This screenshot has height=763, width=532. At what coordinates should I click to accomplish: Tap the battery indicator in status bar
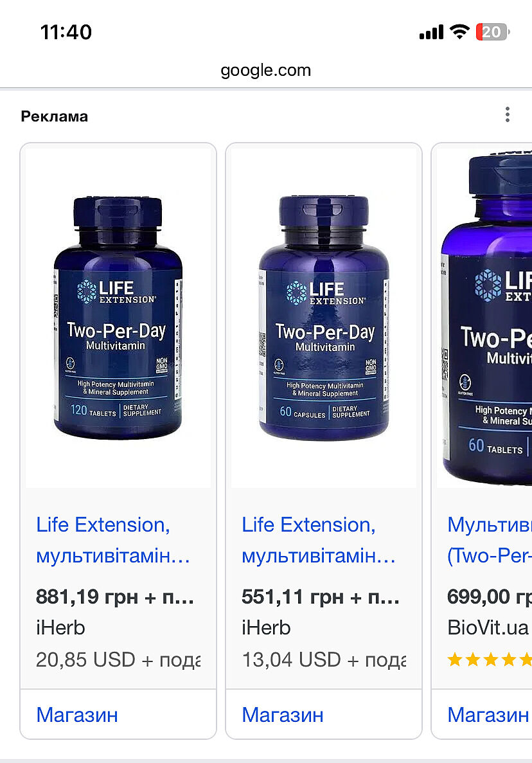492,32
